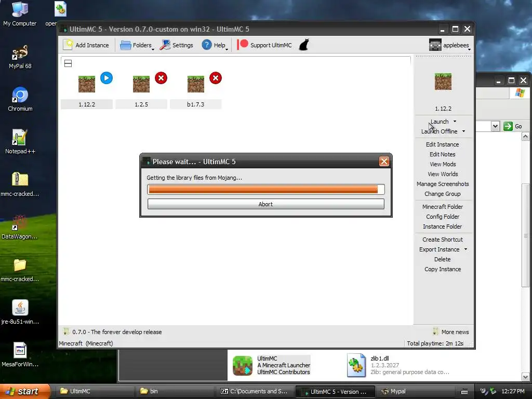Click the Add Instance toolbar button
The width and height of the screenshot is (532, 399).
(x=87, y=45)
